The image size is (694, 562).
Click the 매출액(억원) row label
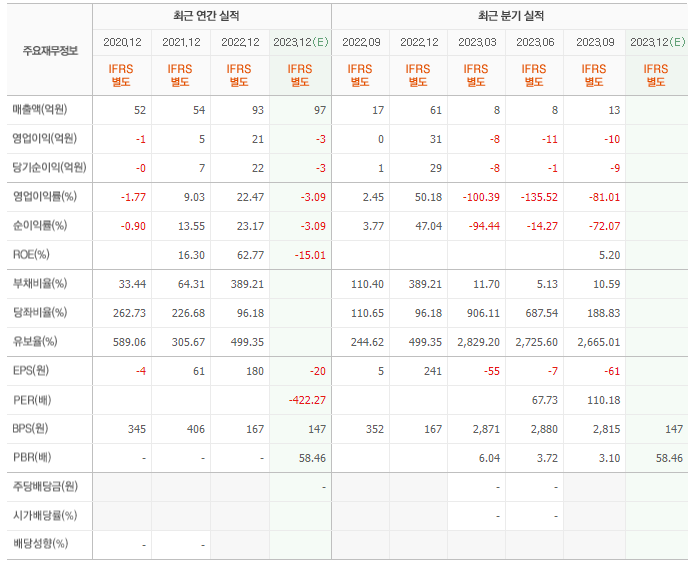[x=40, y=109]
